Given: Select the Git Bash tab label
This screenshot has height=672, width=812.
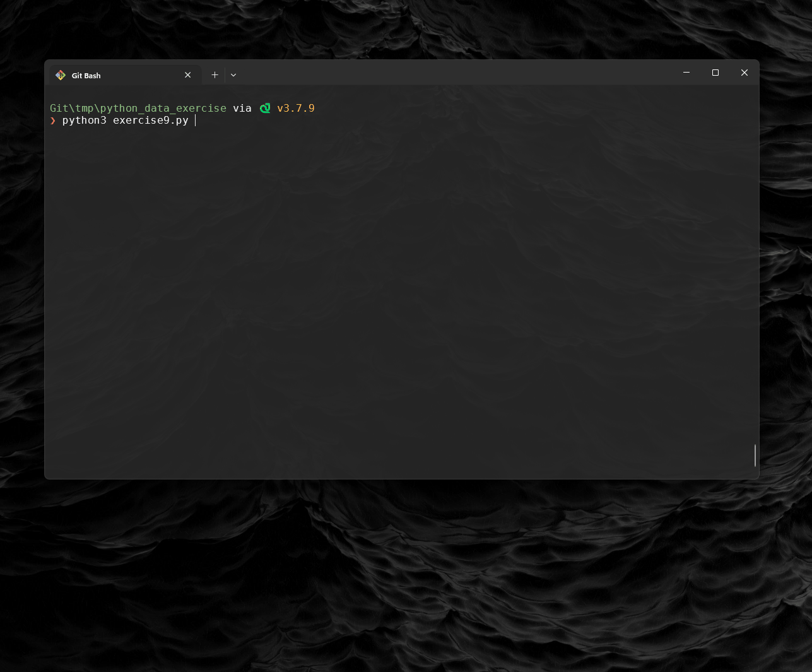Looking at the screenshot, I should [x=86, y=76].
